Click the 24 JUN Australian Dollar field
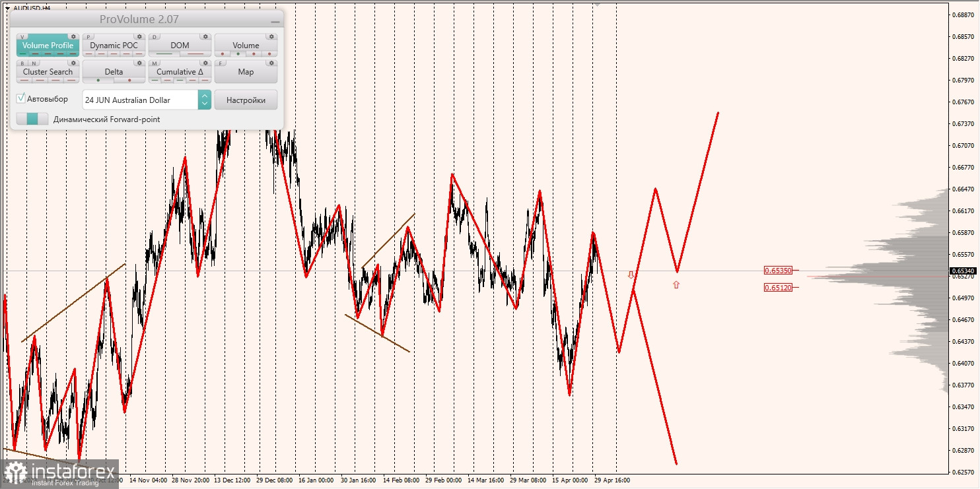 click(x=140, y=100)
